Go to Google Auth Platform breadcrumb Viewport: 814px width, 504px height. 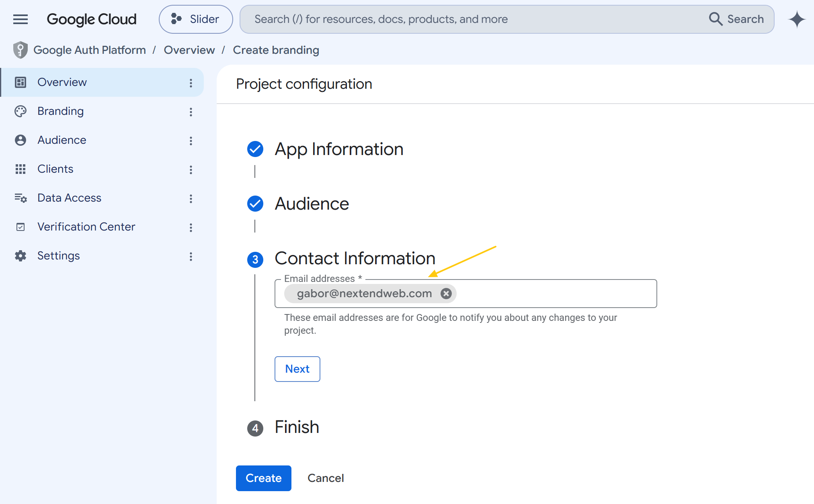tap(90, 50)
